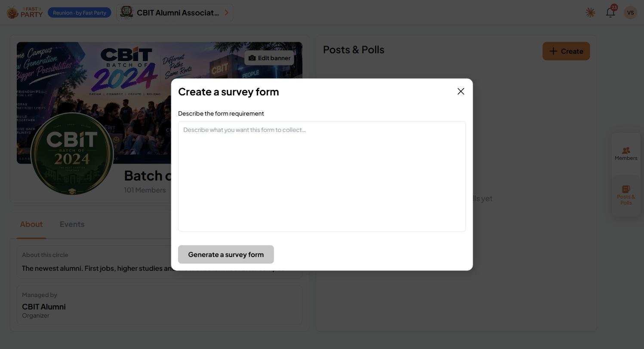Click the orange starburst icon in header
Image resolution: width=644 pixels, height=349 pixels.
[x=590, y=12]
